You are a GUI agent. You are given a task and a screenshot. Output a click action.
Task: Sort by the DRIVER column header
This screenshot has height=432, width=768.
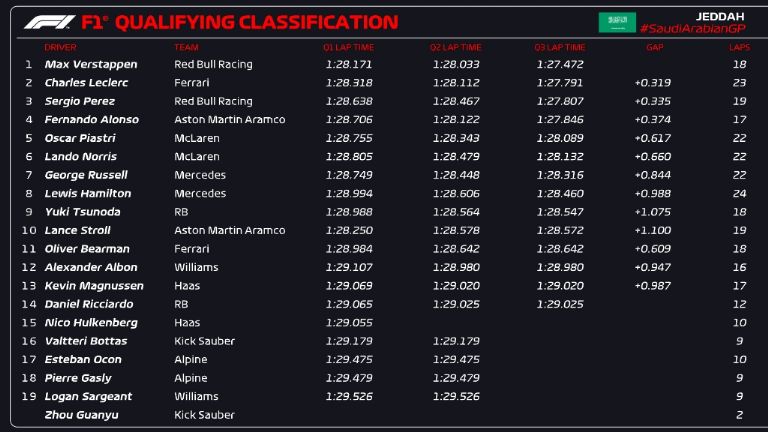[60, 47]
